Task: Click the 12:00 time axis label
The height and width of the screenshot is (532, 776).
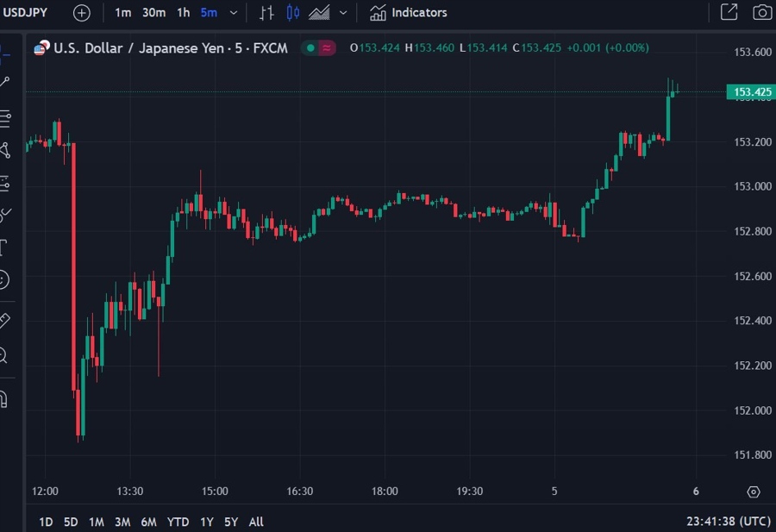Action: click(x=45, y=491)
